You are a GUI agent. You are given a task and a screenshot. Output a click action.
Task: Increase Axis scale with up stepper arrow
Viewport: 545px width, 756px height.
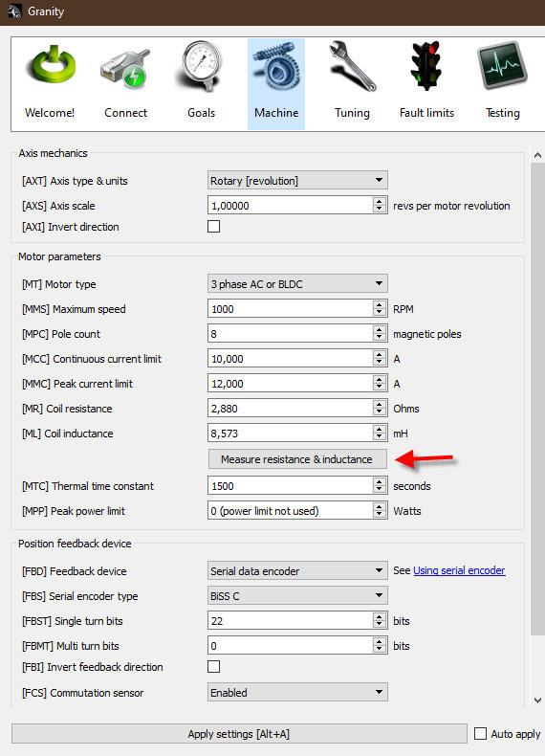click(380, 201)
